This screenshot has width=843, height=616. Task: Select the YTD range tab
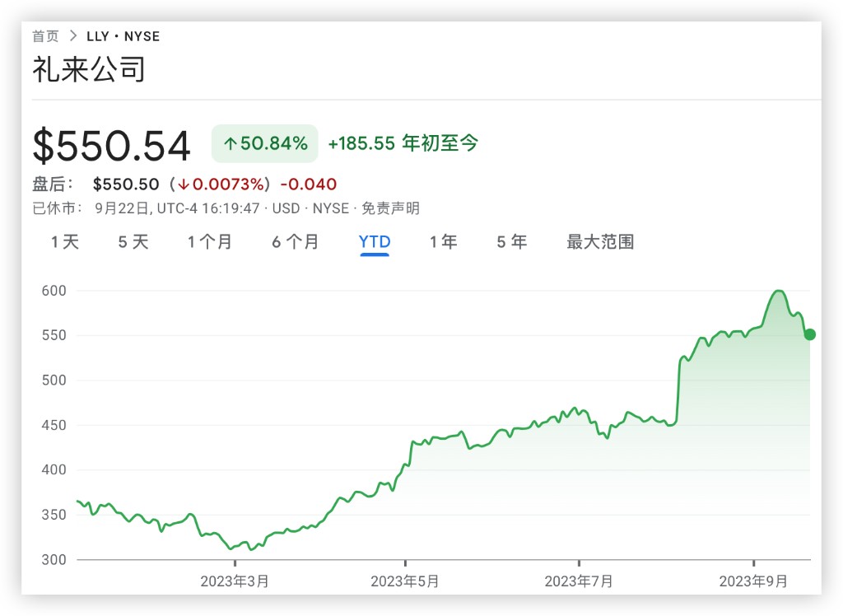[x=375, y=242]
